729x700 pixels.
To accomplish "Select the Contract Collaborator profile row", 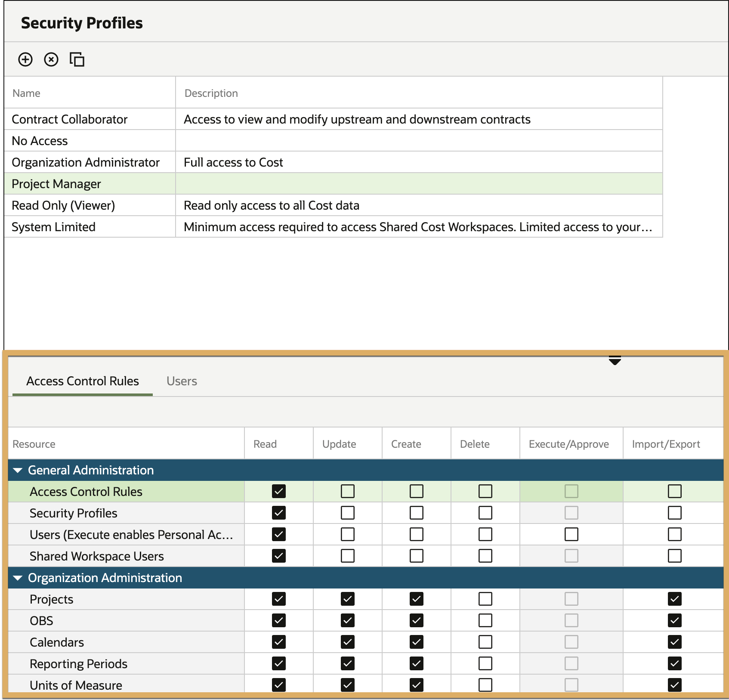I will (x=334, y=119).
